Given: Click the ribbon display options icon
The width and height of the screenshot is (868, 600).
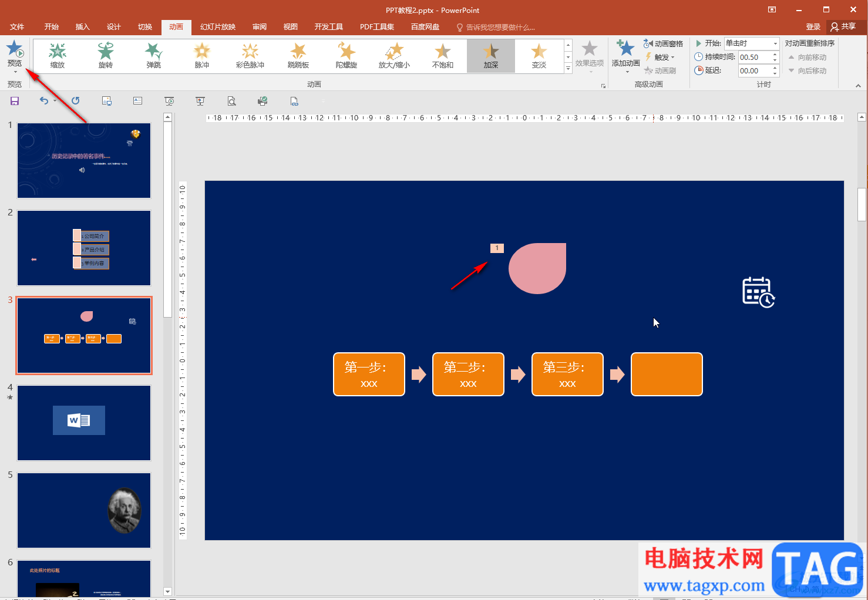Looking at the screenshot, I should pyautogui.click(x=772, y=9).
